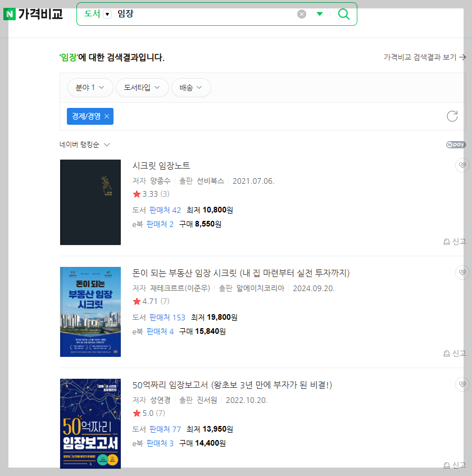Open the 50억짜리 임장보고서 cover thumbnail
This screenshot has width=472, height=476.
point(90,424)
